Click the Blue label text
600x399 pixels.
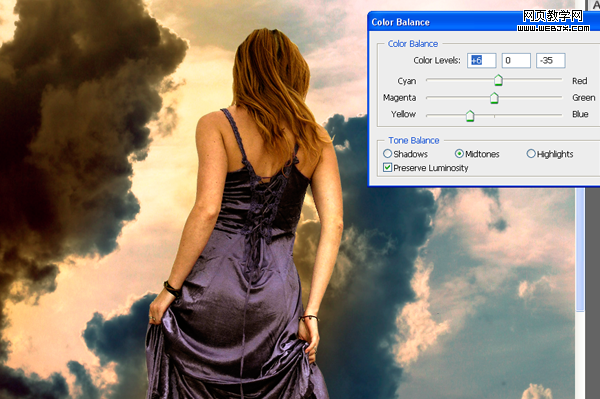coord(580,114)
